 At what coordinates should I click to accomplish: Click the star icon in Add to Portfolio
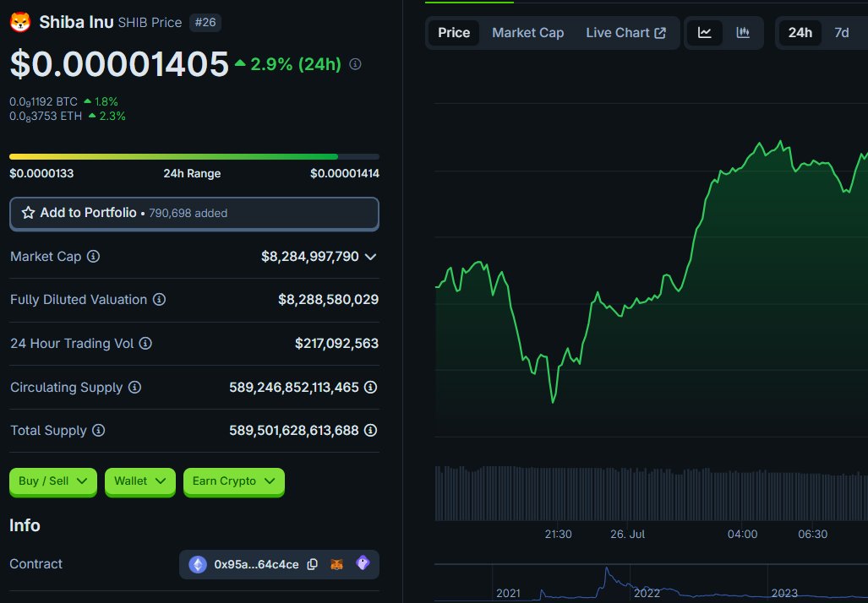coord(28,213)
